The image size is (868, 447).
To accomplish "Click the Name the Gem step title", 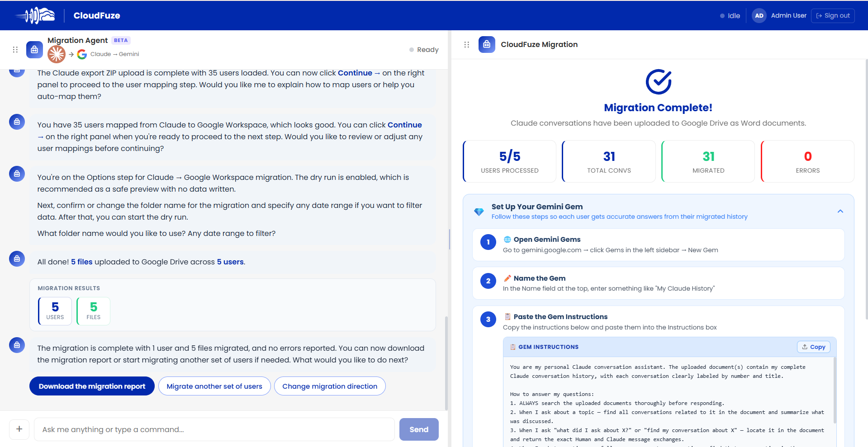I will point(540,278).
